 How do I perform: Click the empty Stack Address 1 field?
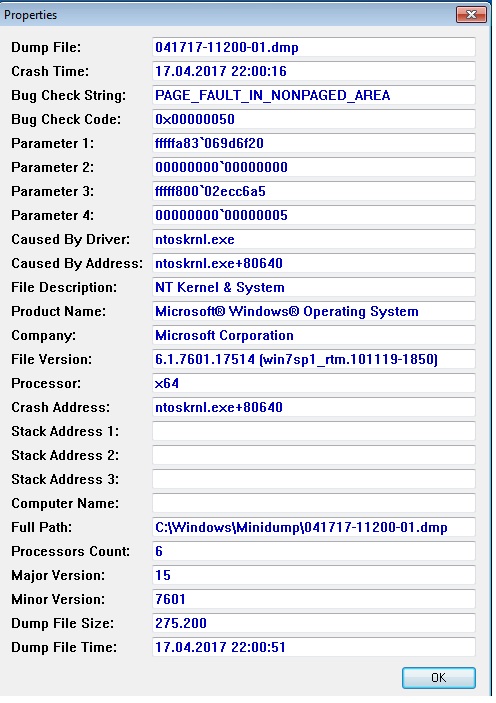coord(313,431)
